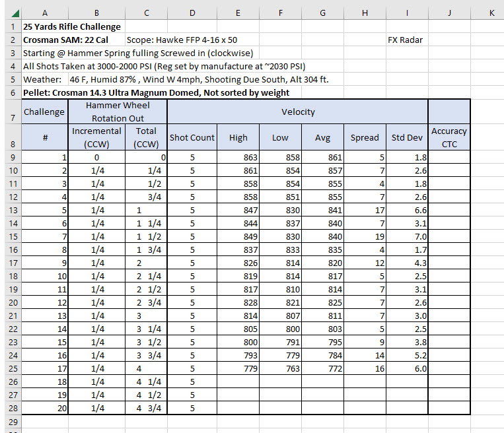Click the Total '1 3/4' cell
Image resolution: width=504 pixels, height=433 pixels.
[146, 250]
